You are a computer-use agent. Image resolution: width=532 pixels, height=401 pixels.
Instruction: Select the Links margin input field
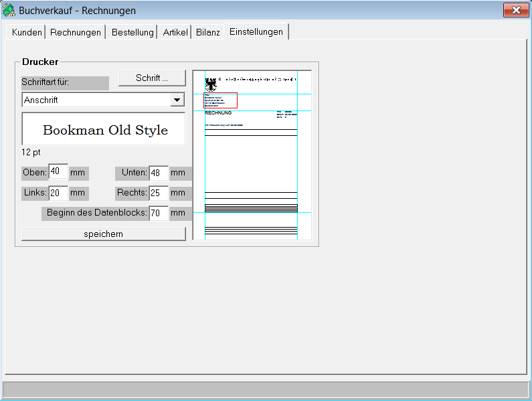click(x=58, y=193)
